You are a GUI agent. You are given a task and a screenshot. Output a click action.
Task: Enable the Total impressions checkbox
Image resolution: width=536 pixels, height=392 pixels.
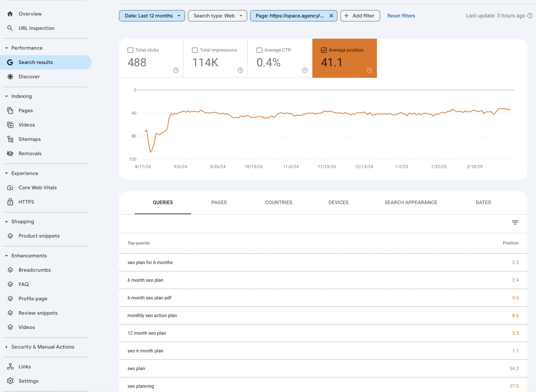click(195, 50)
